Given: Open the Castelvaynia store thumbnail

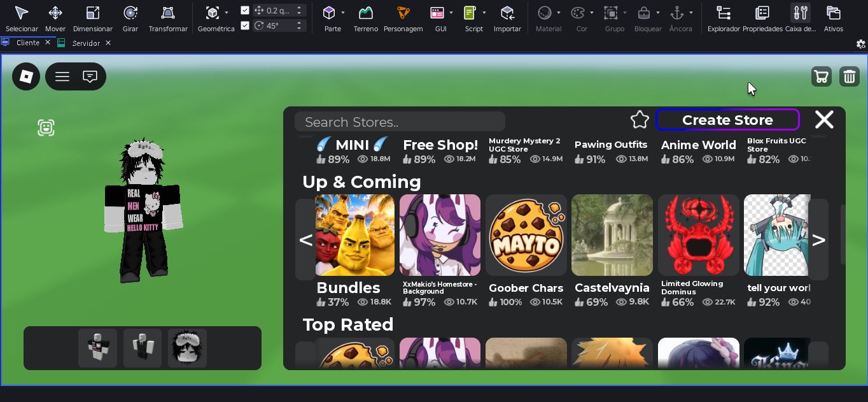Looking at the screenshot, I should click(612, 235).
